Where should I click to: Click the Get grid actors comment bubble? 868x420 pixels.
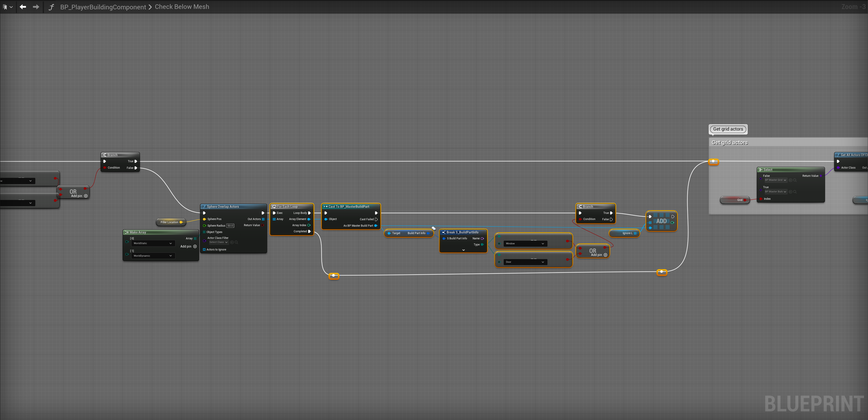[x=728, y=129]
